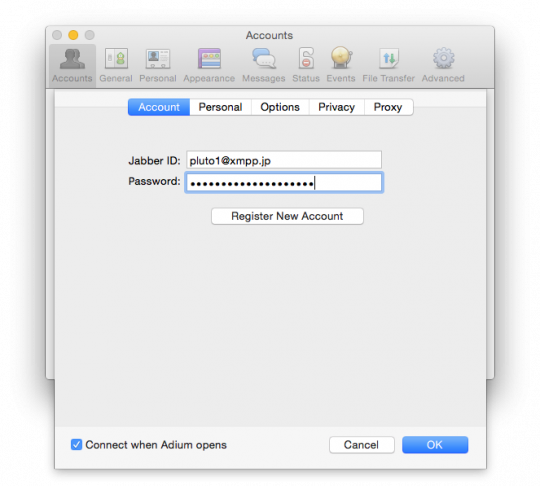Focus the Jabber ID text field
The width and height of the screenshot is (540, 486).
[x=284, y=160]
